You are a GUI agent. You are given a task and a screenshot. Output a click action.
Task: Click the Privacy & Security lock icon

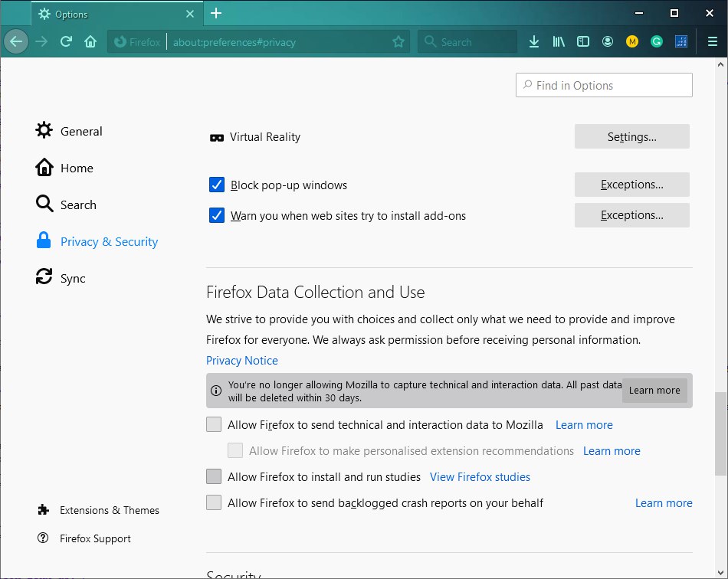pos(44,240)
